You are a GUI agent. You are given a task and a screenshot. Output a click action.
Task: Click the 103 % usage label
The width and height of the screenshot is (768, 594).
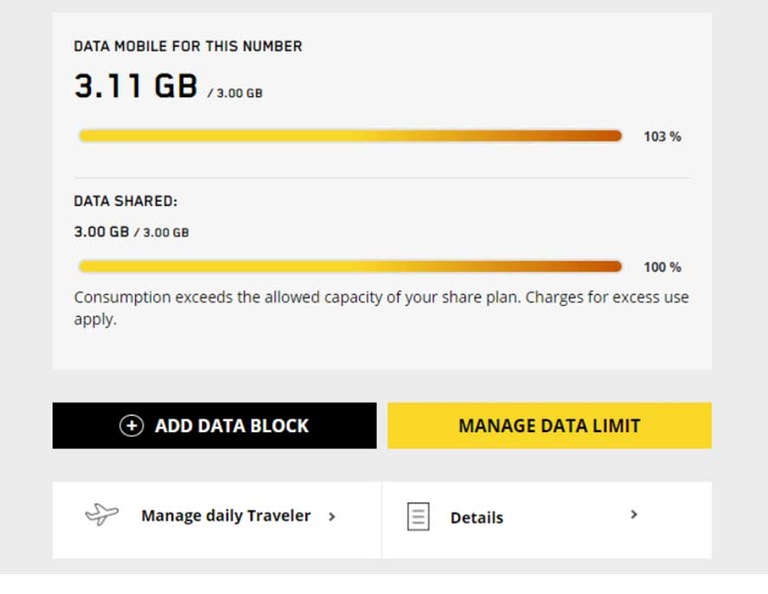click(662, 137)
